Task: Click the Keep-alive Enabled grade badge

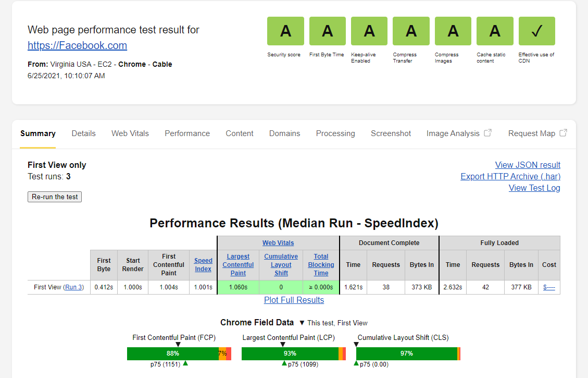Action: (369, 31)
